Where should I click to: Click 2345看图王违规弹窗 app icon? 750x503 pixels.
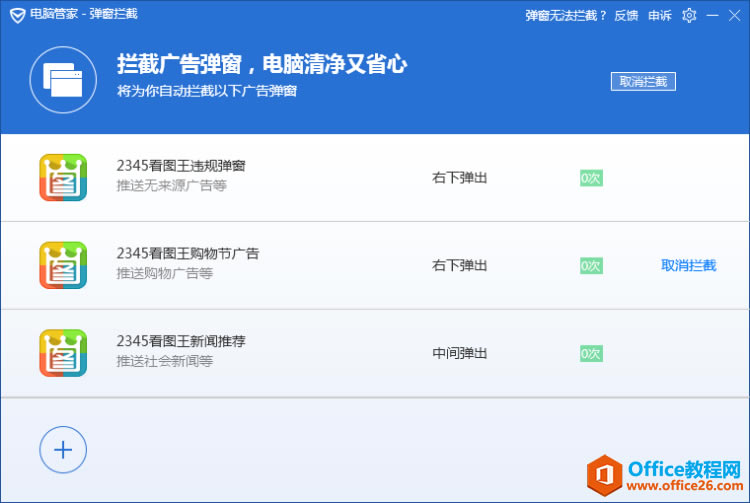[63, 177]
